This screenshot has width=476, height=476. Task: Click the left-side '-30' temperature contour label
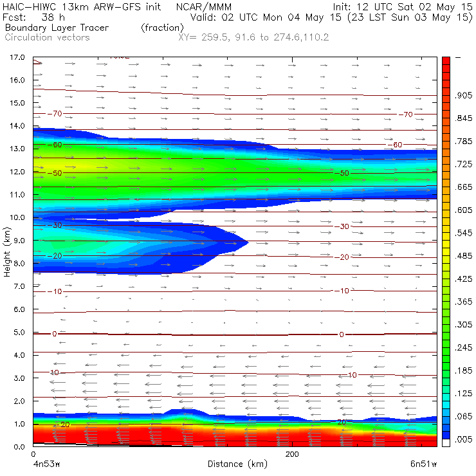[x=55, y=225]
